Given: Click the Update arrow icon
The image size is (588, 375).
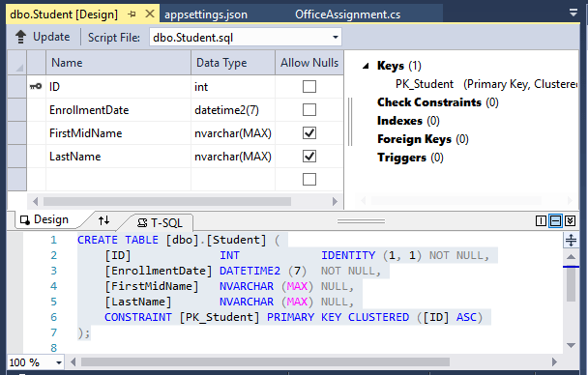Looking at the screenshot, I should (x=20, y=37).
